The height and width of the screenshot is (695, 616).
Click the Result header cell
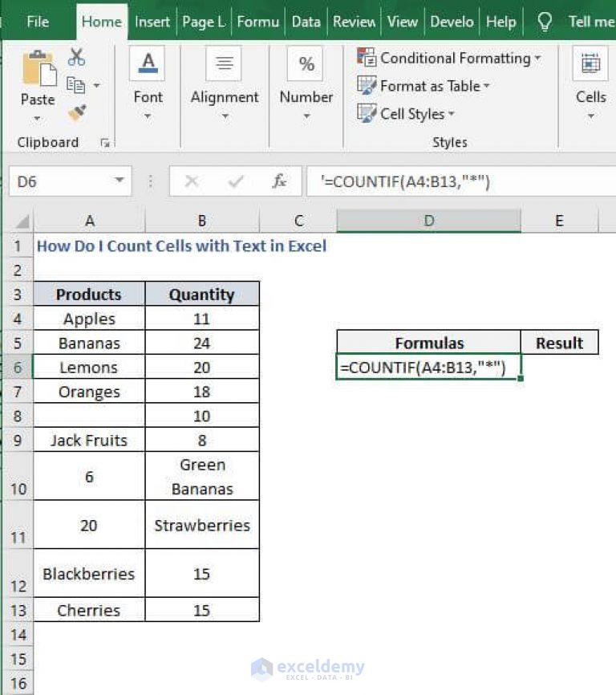click(x=559, y=343)
